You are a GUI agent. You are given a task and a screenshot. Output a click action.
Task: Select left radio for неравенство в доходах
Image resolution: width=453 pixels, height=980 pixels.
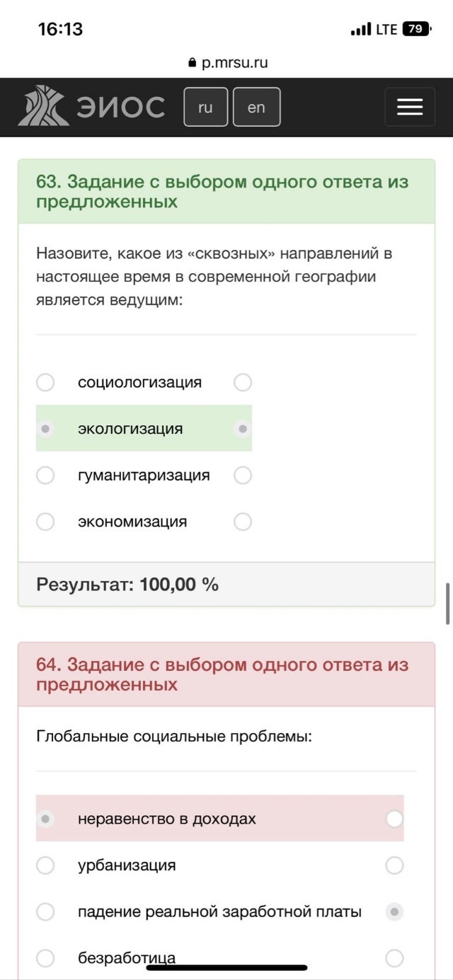[x=45, y=819]
